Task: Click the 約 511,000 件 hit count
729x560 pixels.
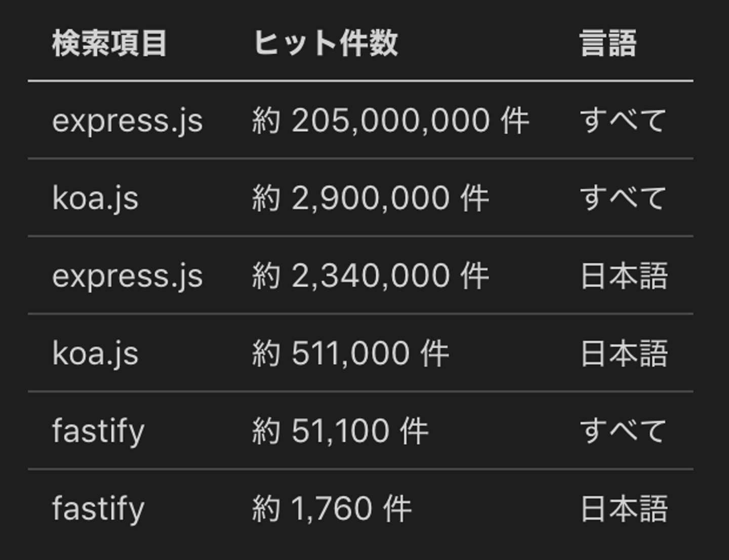Action: coord(350,353)
